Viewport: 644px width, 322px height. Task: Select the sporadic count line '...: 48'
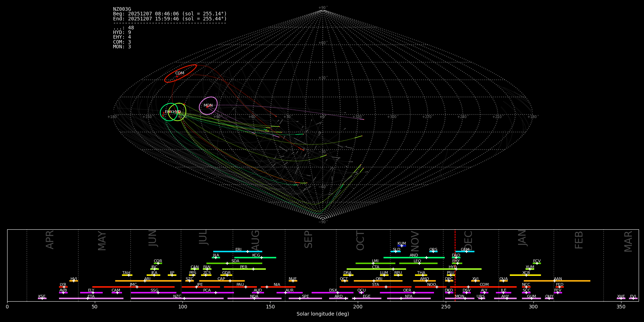(123, 28)
